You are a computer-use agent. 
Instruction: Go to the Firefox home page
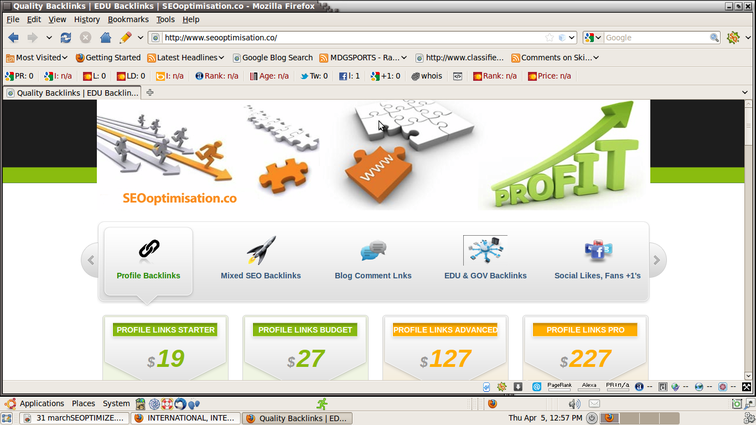point(105,38)
